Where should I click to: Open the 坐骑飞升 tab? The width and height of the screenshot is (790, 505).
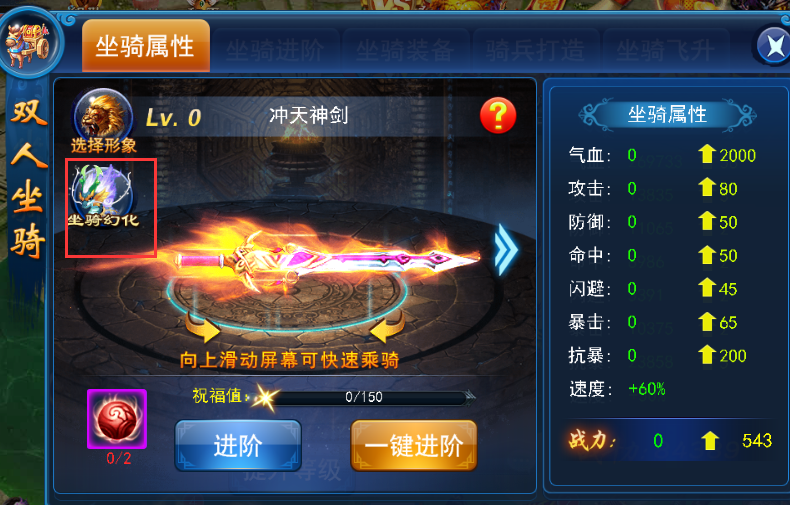coord(666,50)
